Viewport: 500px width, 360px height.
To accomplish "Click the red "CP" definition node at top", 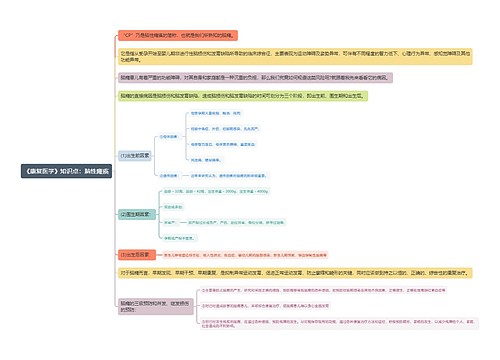I will (x=178, y=35).
